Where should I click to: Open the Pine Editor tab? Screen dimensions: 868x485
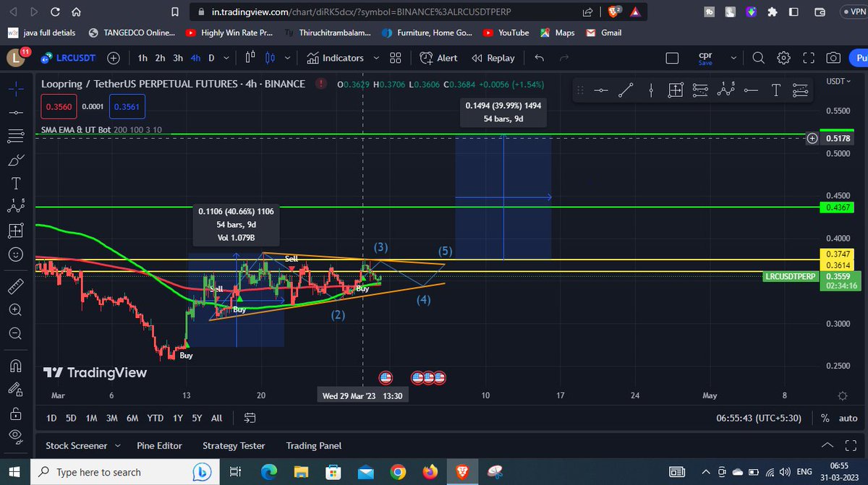pos(159,446)
